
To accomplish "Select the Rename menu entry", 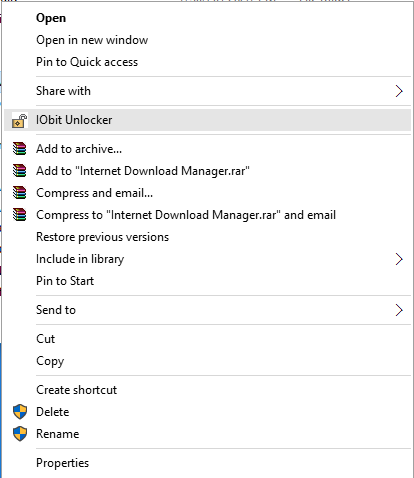I will pos(207,434).
